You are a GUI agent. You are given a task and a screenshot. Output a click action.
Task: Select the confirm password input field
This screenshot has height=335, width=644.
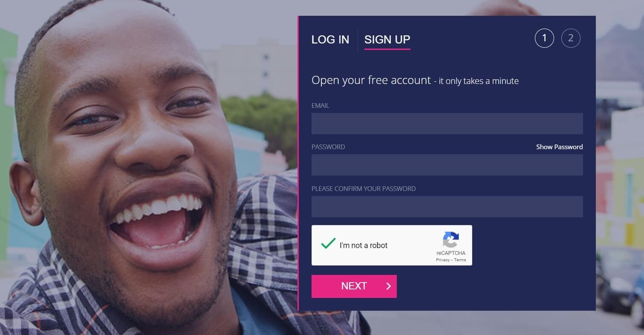447,207
